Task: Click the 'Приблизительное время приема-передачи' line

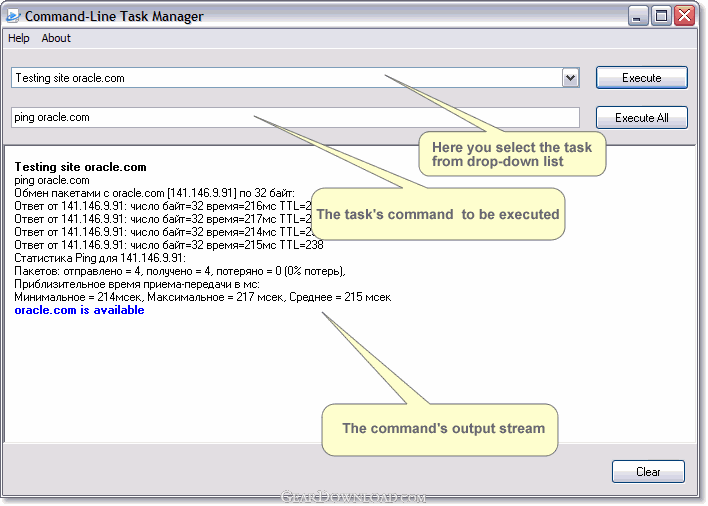Action: click(x=137, y=284)
